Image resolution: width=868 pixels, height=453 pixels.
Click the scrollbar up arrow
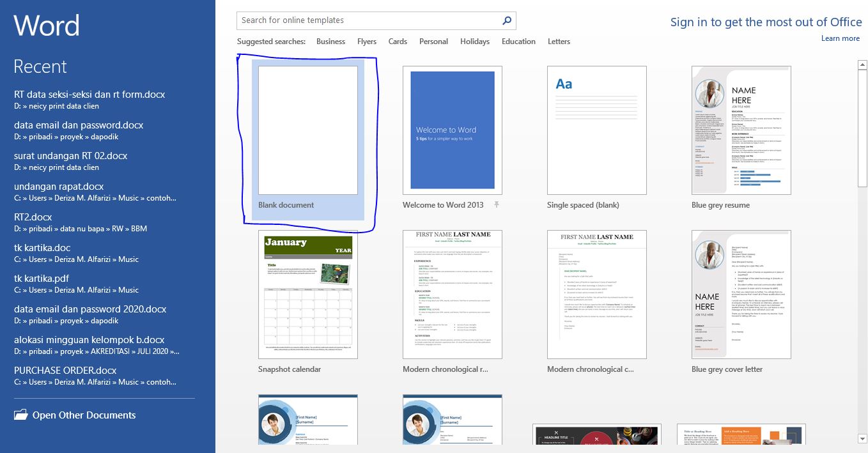[x=862, y=65]
